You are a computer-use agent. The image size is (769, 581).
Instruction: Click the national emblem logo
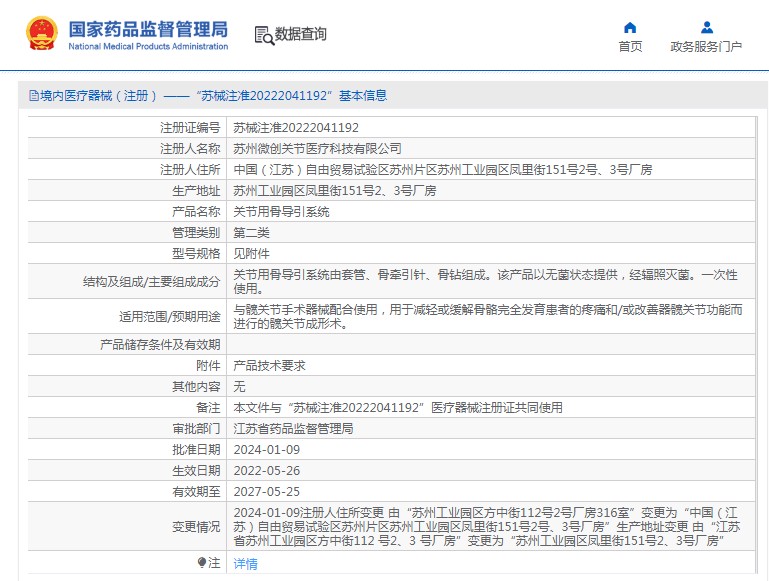pyautogui.click(x=42, y=33)
